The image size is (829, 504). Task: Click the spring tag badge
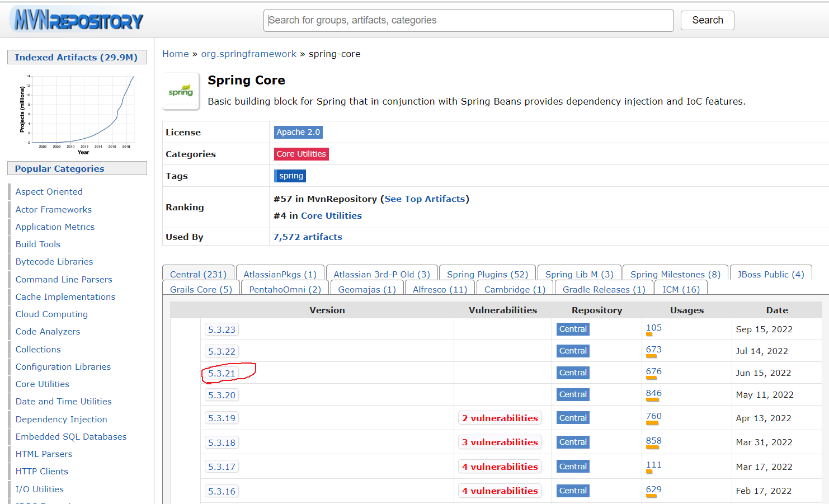[290, 176]
